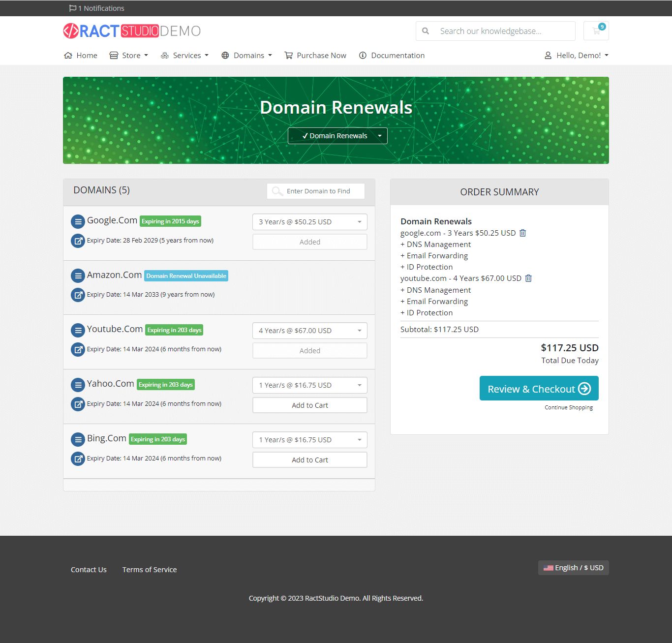
Task: Click Subtotal: $117.25 USD text
Action: pyautogui.click(x=439, y=330)
